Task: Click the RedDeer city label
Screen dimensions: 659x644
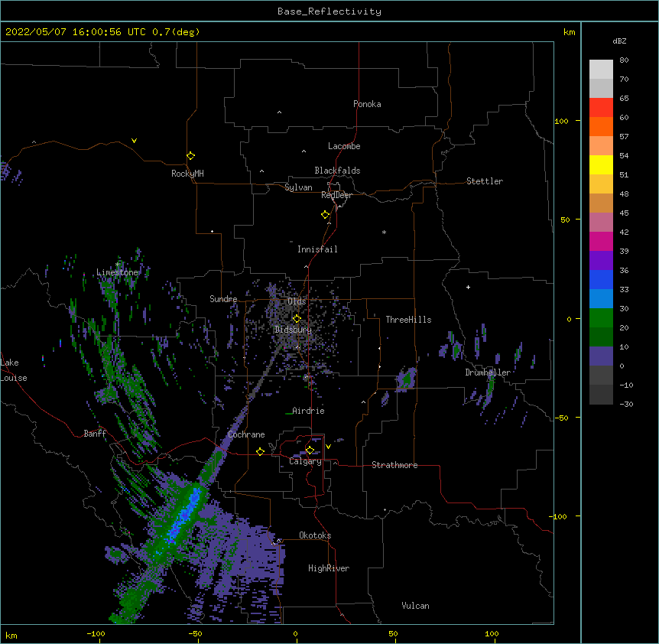Action: 336,195
